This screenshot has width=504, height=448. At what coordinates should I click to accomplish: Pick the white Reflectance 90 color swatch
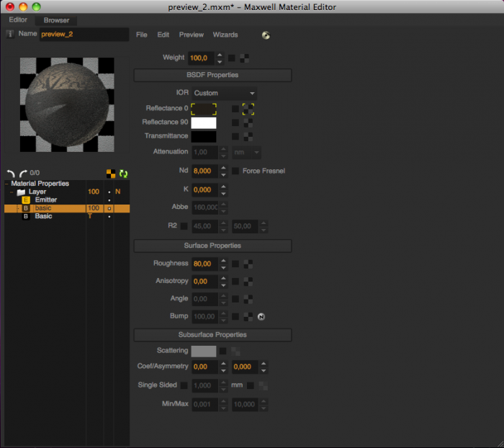(x=204, y=123)
